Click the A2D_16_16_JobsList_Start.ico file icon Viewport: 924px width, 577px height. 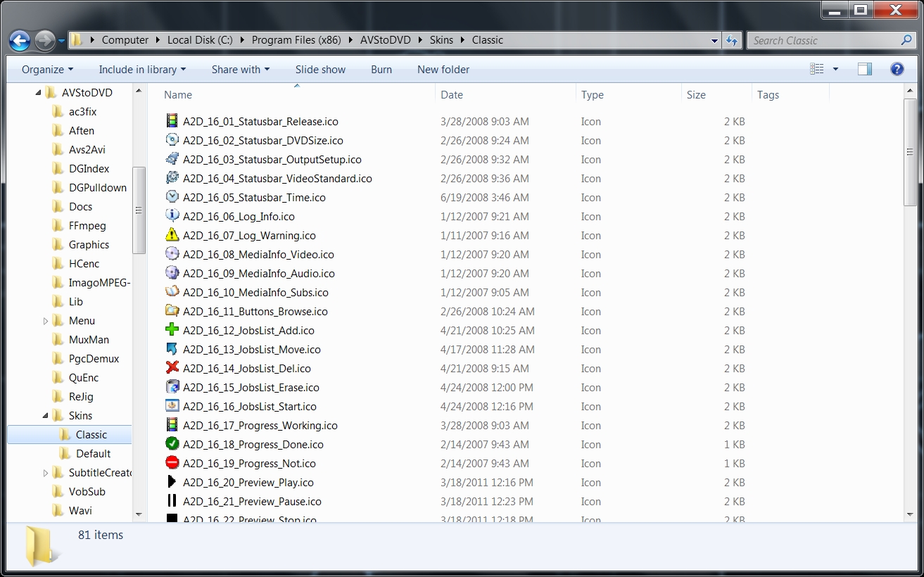point(172,406)
